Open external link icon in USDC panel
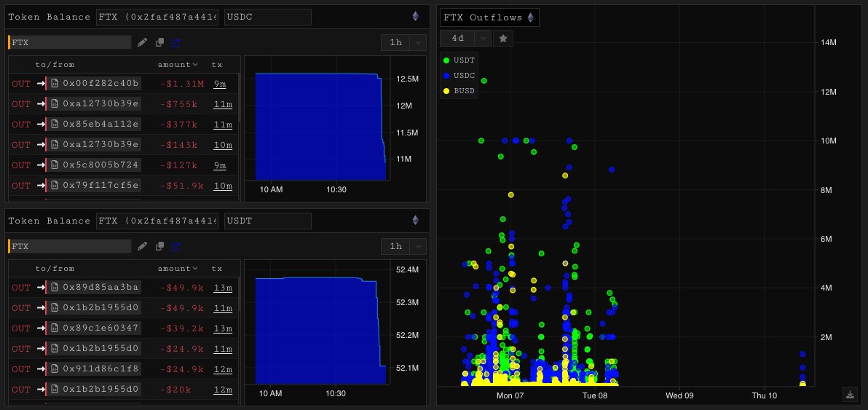The width and height of the screenshot is (868, 410). pos(175,43)
